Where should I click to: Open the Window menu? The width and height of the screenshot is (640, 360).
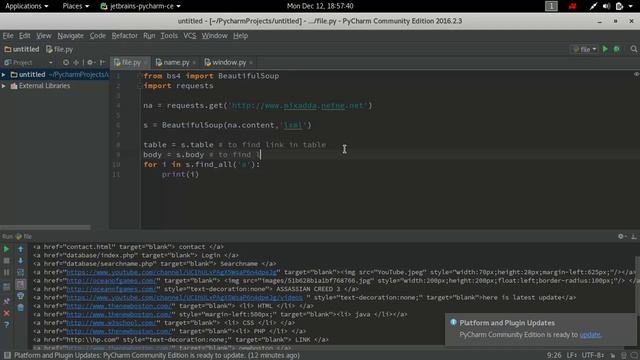pos(214,36)
